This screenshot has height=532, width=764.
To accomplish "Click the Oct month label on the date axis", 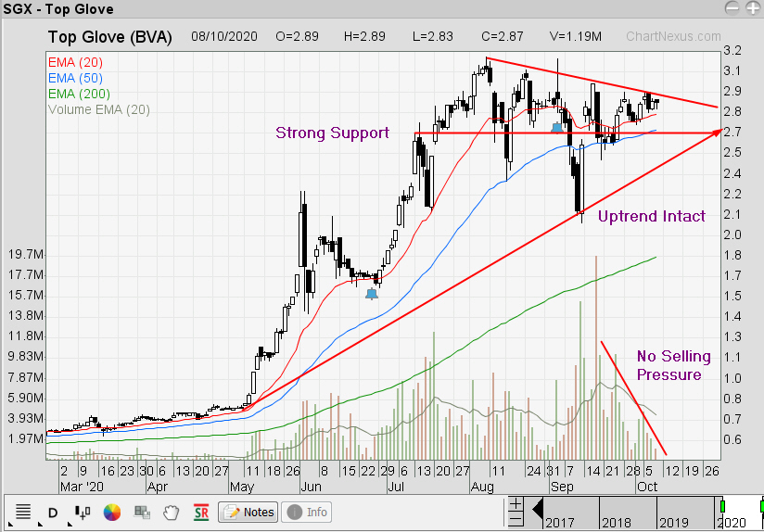I will tap(647, 487).
